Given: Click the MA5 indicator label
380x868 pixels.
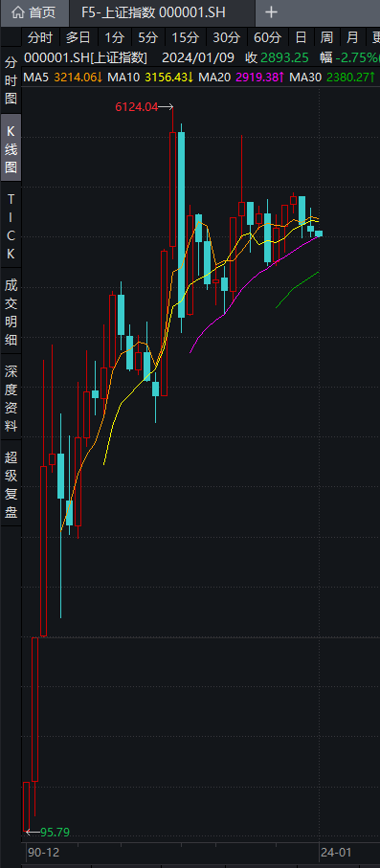Looking at the screenshot, I should pos(37,77).
